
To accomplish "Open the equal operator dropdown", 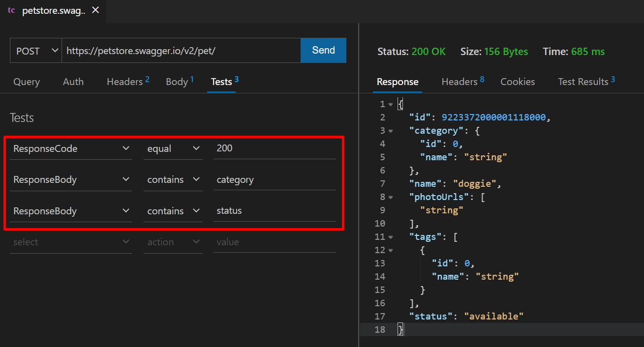I will coord(173,148).
